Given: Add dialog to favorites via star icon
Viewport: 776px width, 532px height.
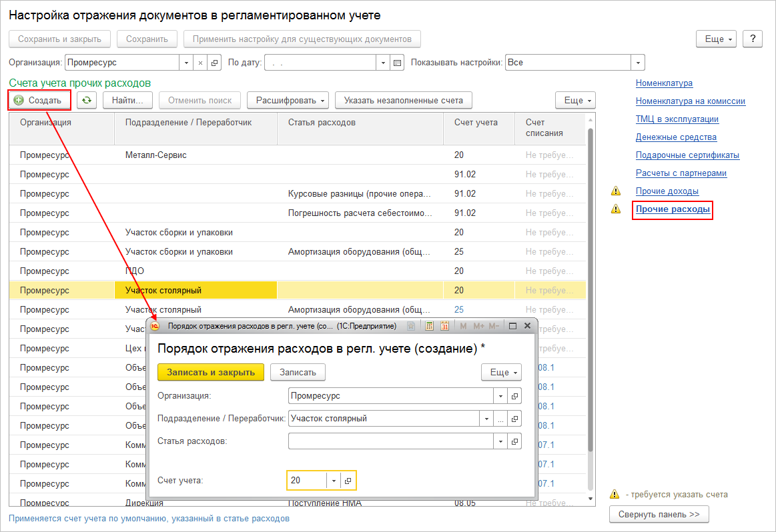Looking at the screenshot, I should [411, 326].
